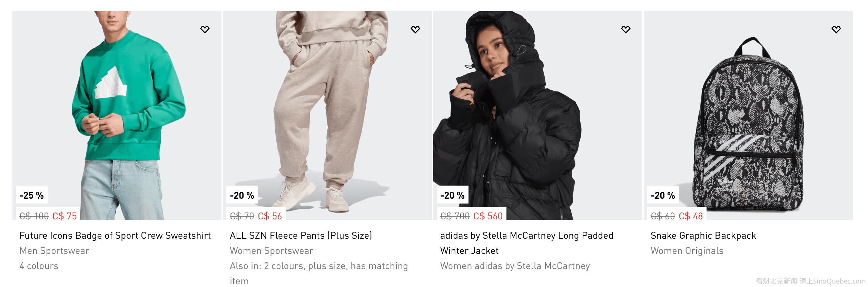Open Snake Graphic Backpack title link
This screenshot has width=868, height=287.
[x=703, y=236]
